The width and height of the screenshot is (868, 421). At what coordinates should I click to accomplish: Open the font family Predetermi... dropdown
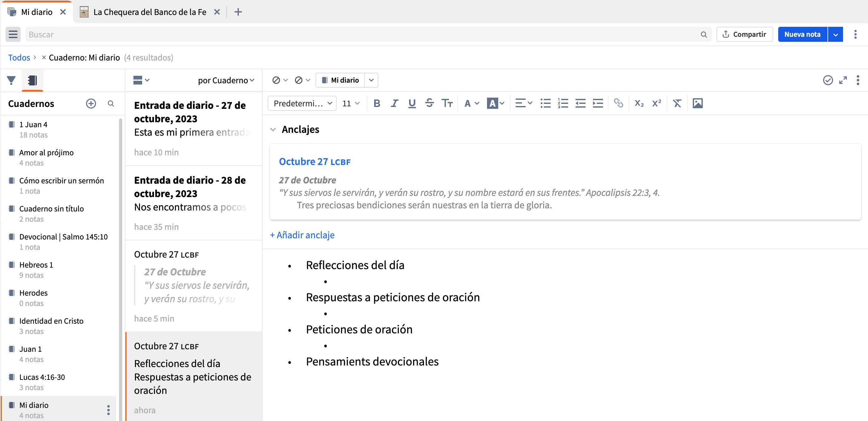302,103
